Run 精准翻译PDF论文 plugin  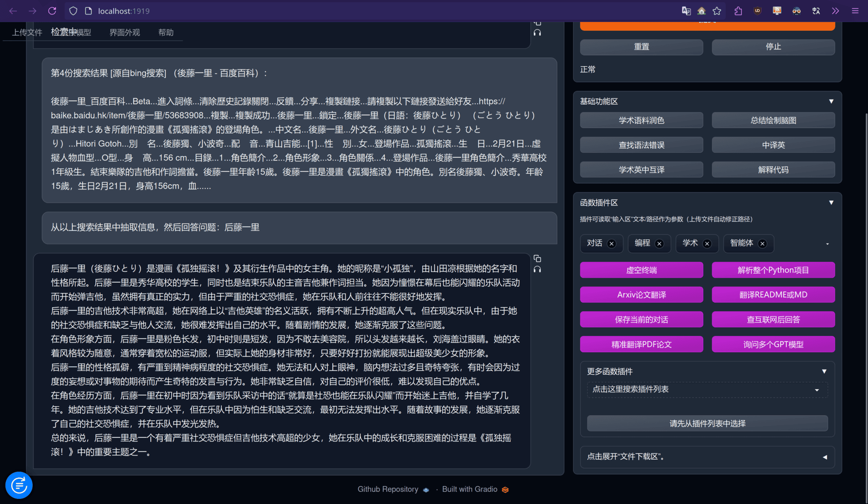point(641,344)
